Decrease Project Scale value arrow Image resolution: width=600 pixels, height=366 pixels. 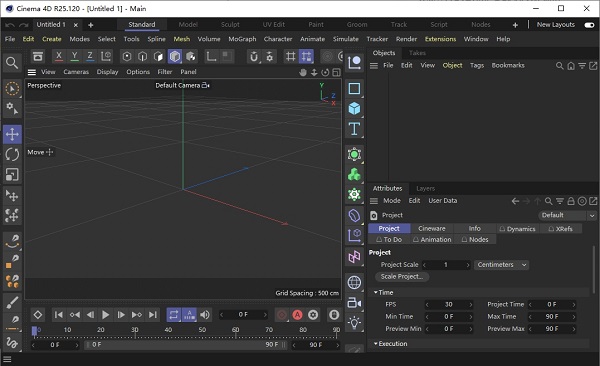(424, 265)
